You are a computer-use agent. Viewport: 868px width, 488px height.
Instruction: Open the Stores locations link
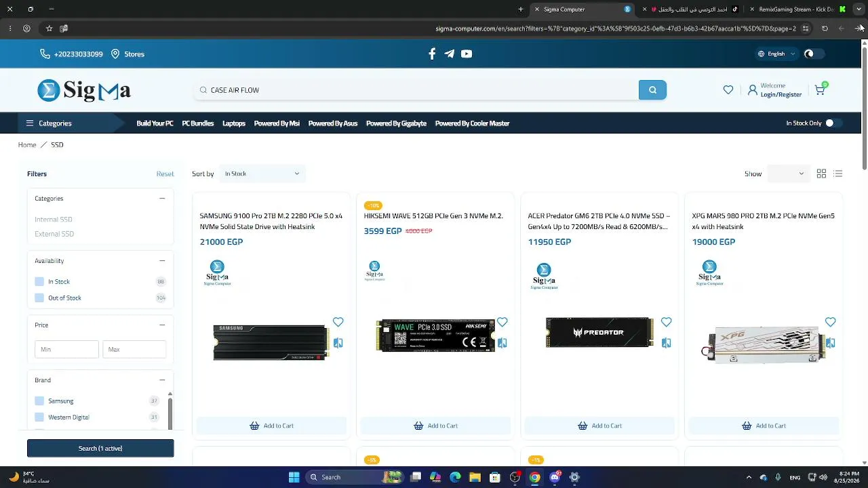tap(134, 54)
